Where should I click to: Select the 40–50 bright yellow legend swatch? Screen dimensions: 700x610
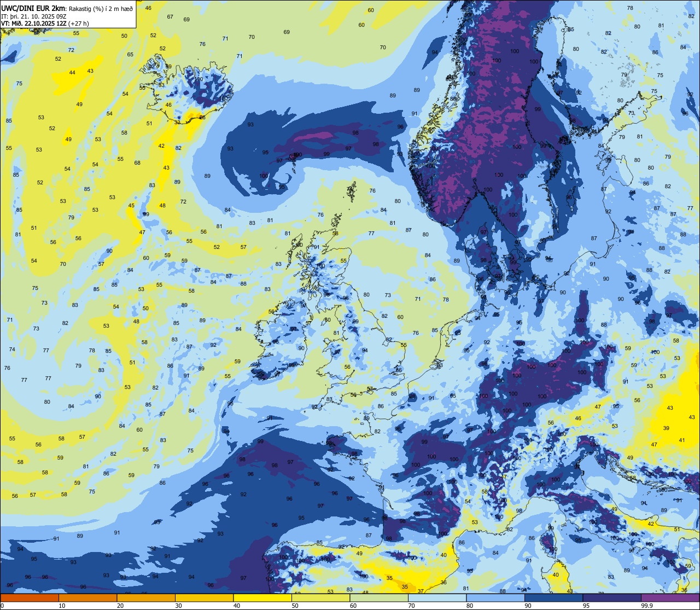coord(262,597)
